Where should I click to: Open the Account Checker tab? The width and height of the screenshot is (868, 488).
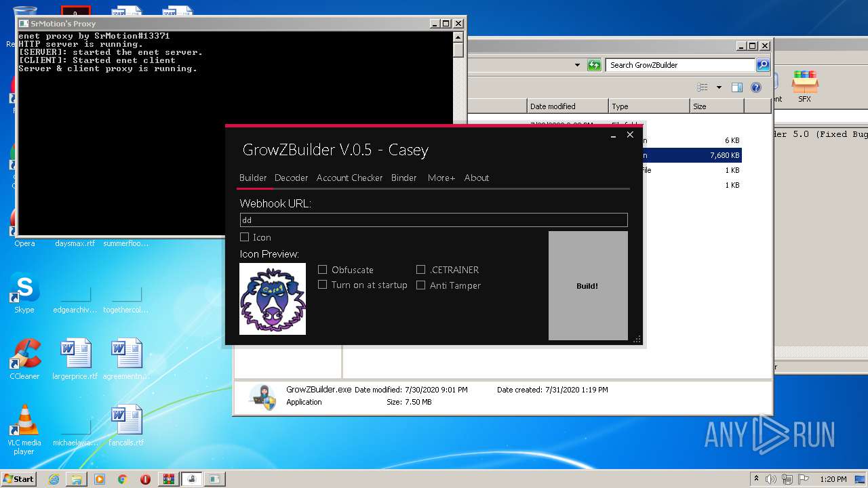(349, 178)
